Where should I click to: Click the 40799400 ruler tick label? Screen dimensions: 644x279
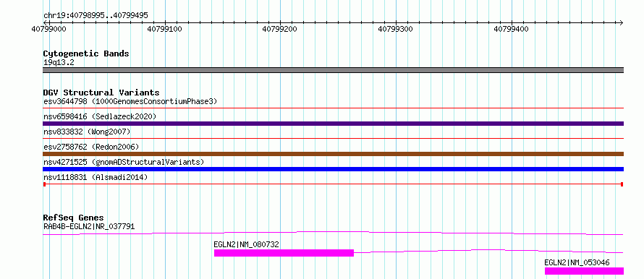click(x=512, y=30)
